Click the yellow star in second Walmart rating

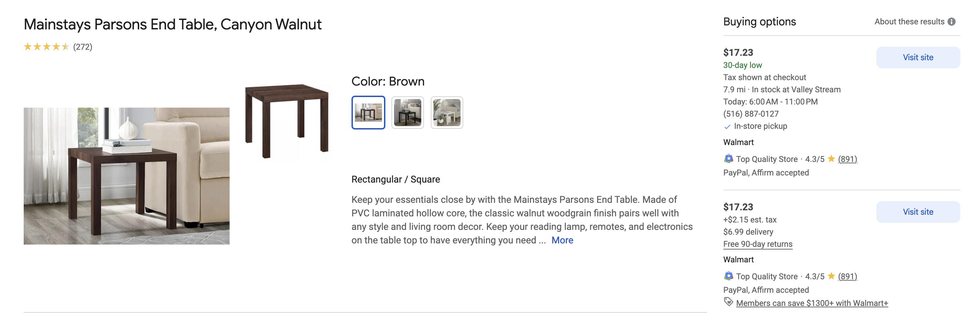831,276
